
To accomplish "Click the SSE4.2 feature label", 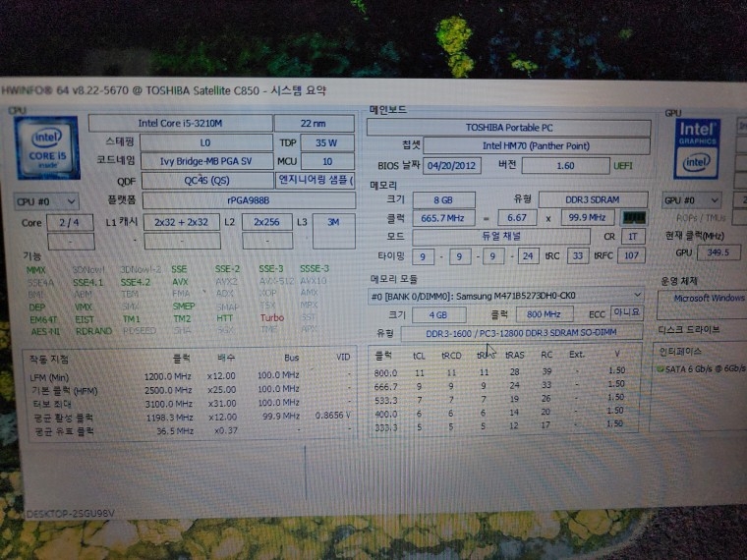I will (136, 282).
